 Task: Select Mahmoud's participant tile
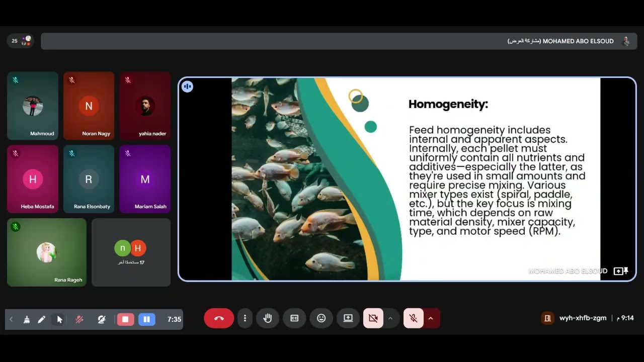pyautogui.click(x=33, y=106)
